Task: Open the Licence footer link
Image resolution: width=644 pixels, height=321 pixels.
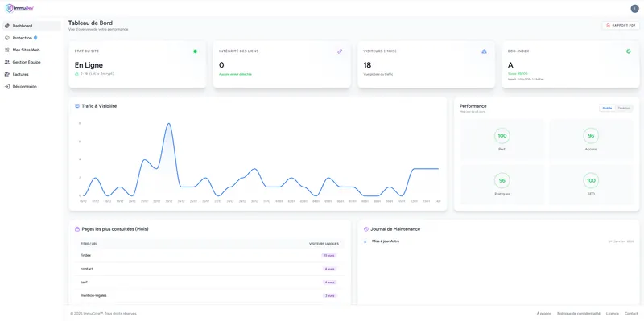Action: [x=613, y=313]
